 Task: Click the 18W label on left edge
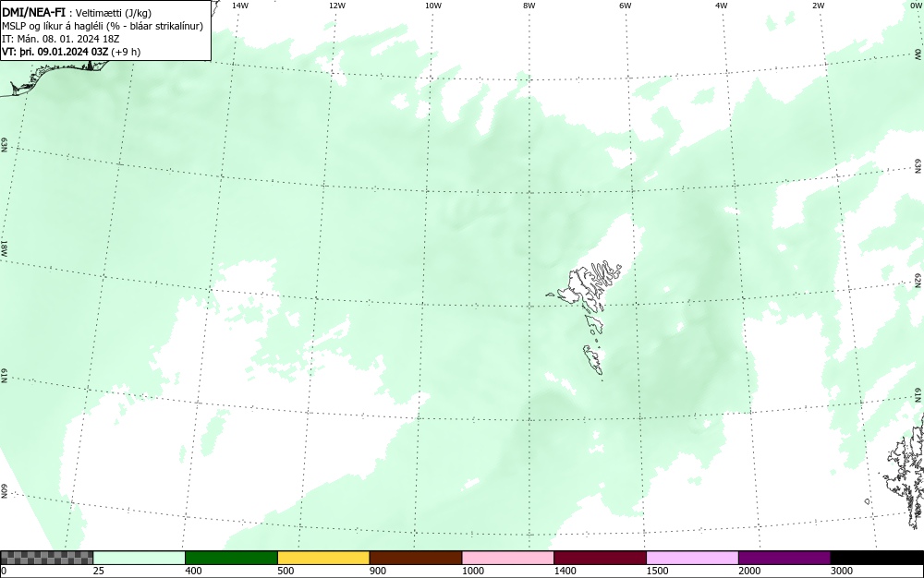pyautogui.click(x=4, y=247)
